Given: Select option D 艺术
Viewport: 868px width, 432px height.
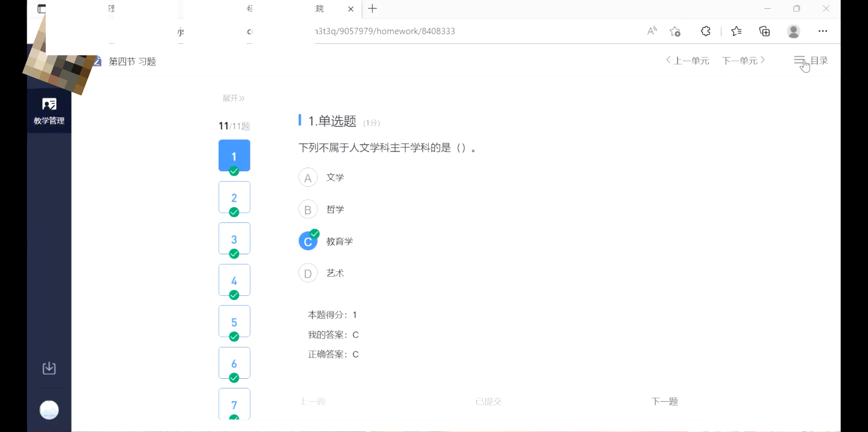Looking at the screenshot, I should 308,273.
